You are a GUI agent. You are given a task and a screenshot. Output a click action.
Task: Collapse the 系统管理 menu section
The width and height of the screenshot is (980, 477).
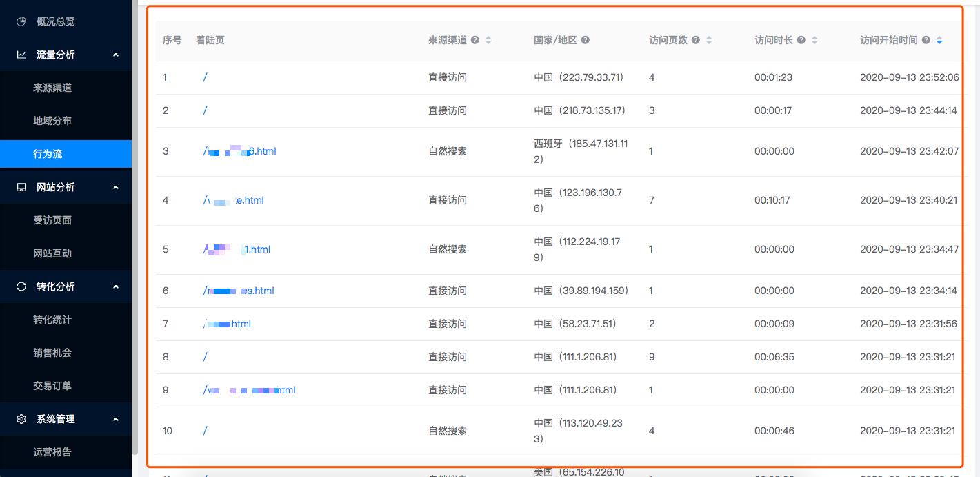(x=116, y=419)
